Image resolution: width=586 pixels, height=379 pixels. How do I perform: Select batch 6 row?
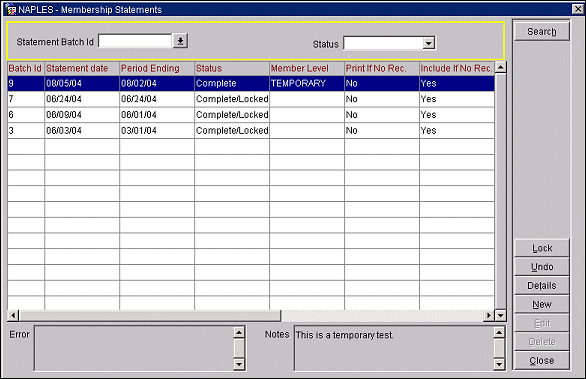click(251, 115)
